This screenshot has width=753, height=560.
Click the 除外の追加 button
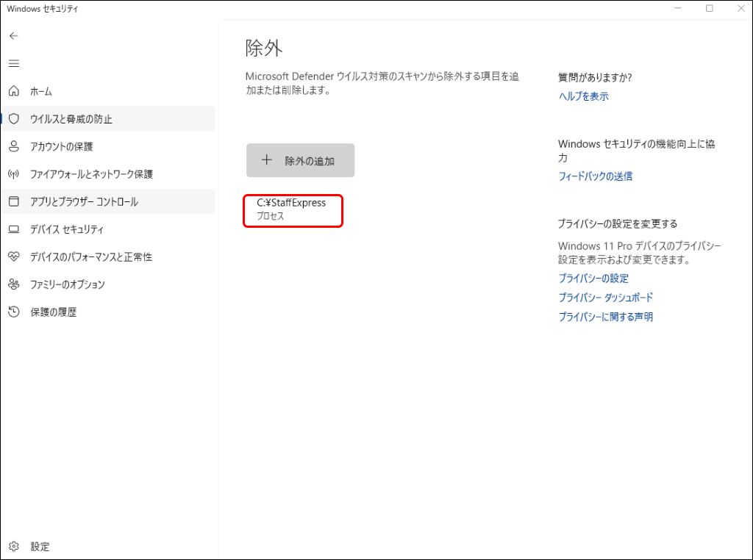coord(301,160)
